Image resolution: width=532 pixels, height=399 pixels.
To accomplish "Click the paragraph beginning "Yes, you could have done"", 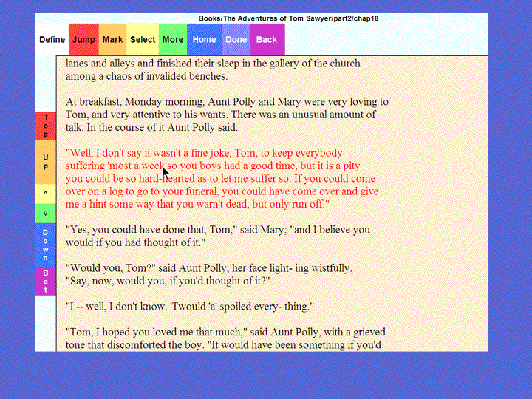I will point(217,236).
